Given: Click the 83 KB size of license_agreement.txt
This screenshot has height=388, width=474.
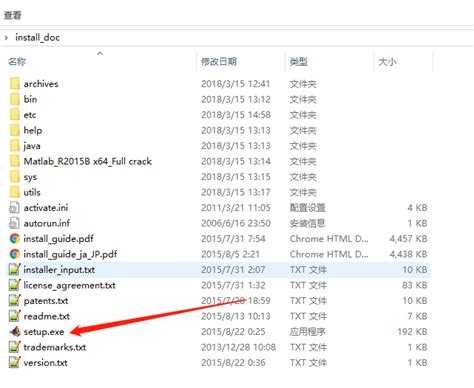Looking at the screenshot, I should pos(414,285).
